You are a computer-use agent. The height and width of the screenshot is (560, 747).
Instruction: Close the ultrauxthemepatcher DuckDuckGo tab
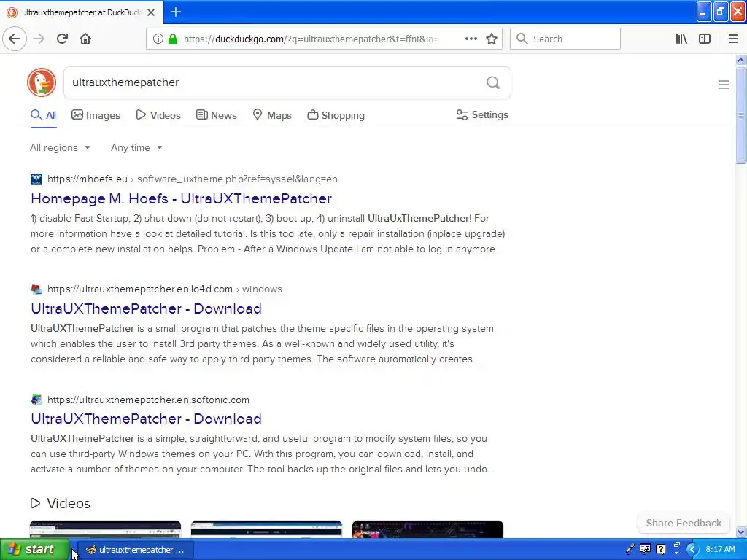151,12
